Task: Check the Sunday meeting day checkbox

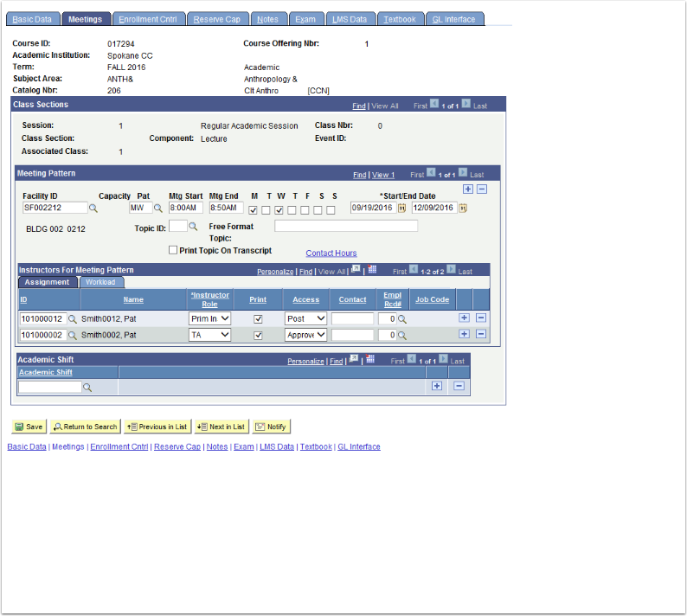Action: [x=331, y=210]
